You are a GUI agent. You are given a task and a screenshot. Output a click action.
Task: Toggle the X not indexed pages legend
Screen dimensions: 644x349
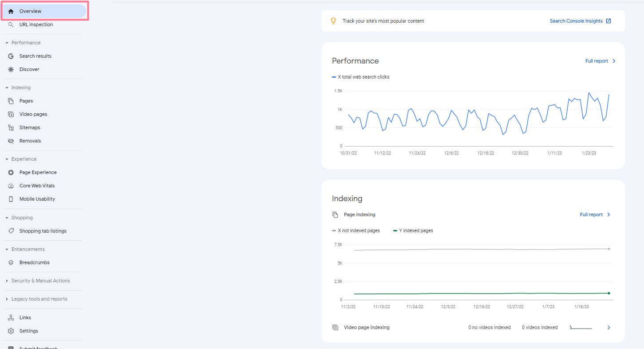[356, 230]
